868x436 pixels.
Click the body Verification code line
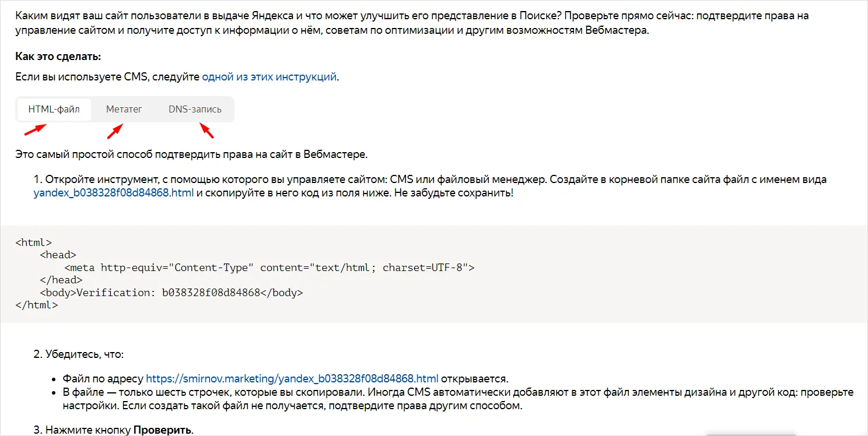171,293
